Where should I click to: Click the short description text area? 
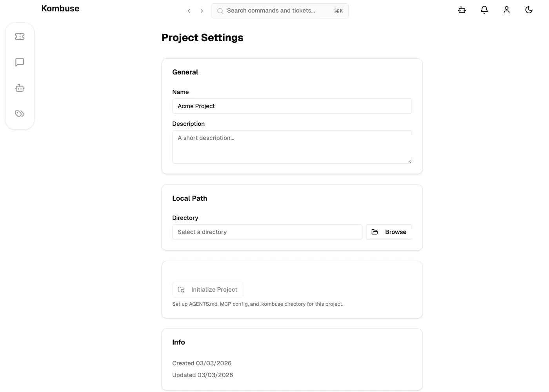coord(292,147)
